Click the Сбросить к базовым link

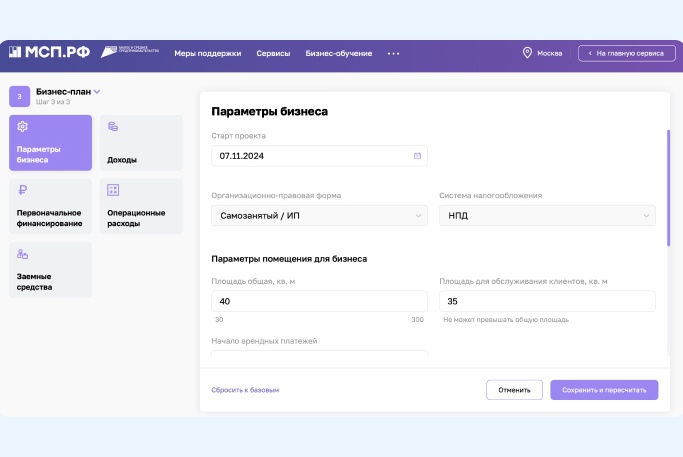coord(245,389)
